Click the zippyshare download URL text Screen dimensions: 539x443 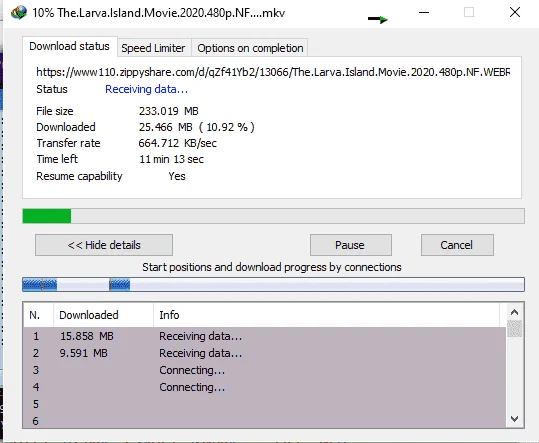tap(273, 72)
